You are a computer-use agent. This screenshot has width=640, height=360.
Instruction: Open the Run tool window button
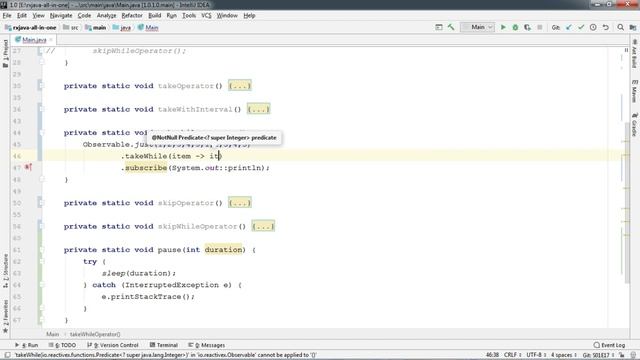click(27, 345)
